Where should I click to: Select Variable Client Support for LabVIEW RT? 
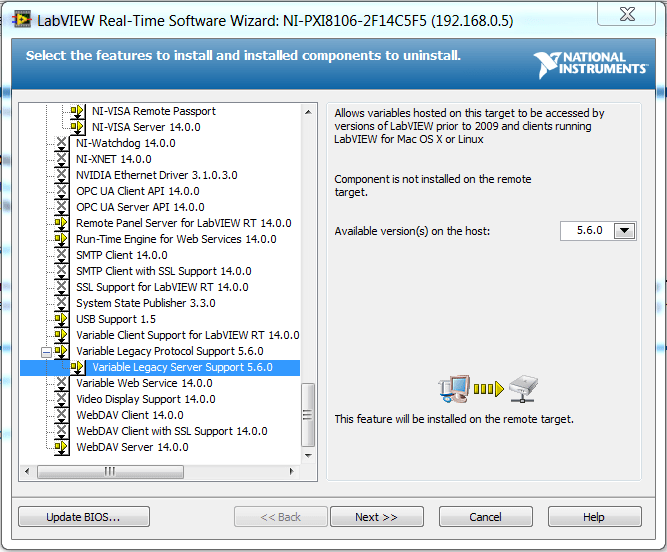pos(188,336)
